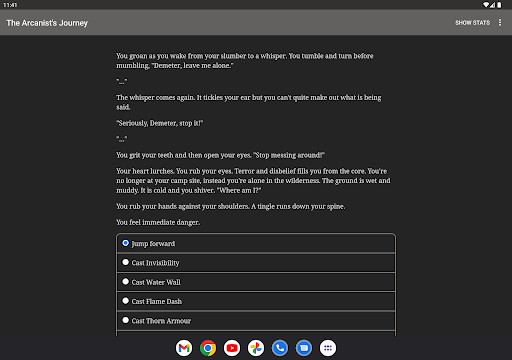The height and width of the screenshot is (360, 512).
Task: Open the Messages app icon
Action: point(304,348)
